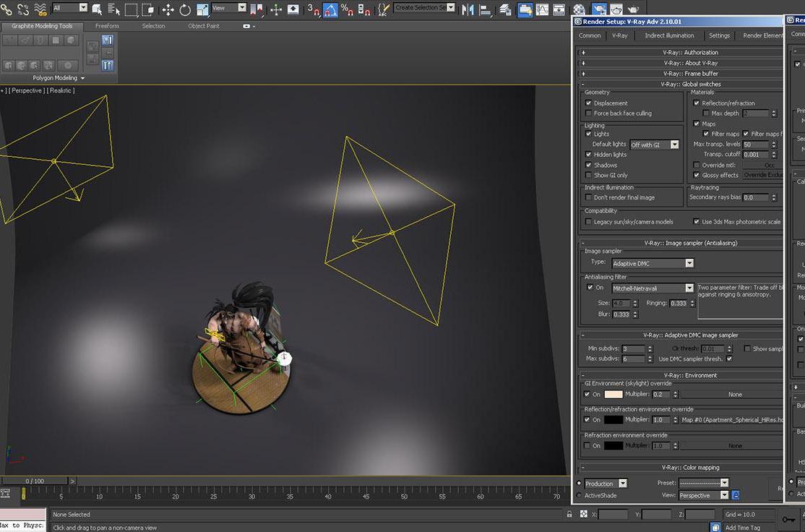The image size is (805, 532).
Task: Open the Freeform ribbon tab
Action: point(107,26)
